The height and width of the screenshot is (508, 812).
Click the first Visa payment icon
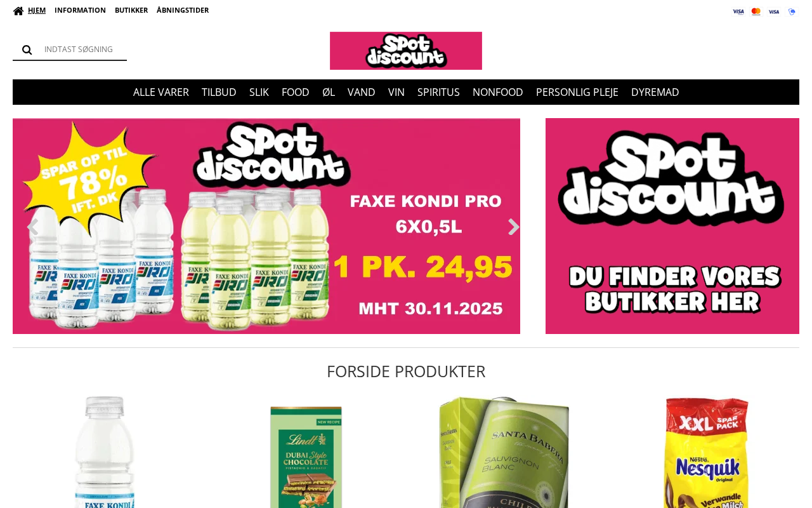tap(738, 11)
